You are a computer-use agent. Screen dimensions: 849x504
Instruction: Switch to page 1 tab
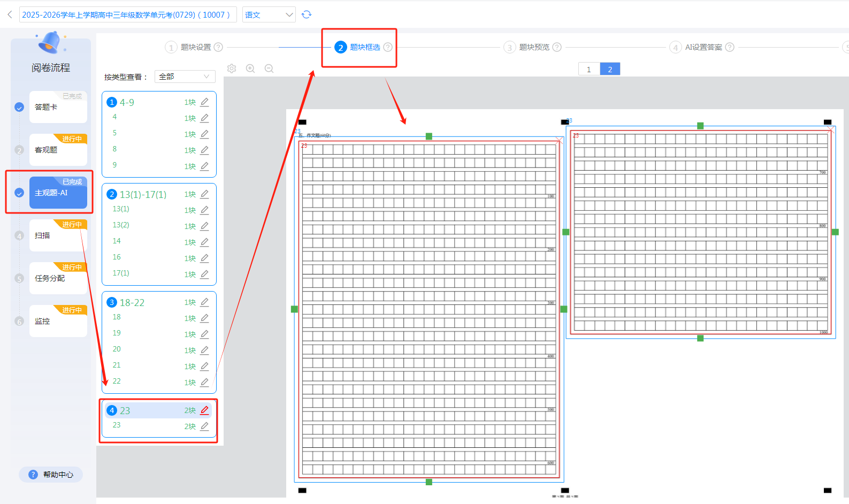point(589,69)
